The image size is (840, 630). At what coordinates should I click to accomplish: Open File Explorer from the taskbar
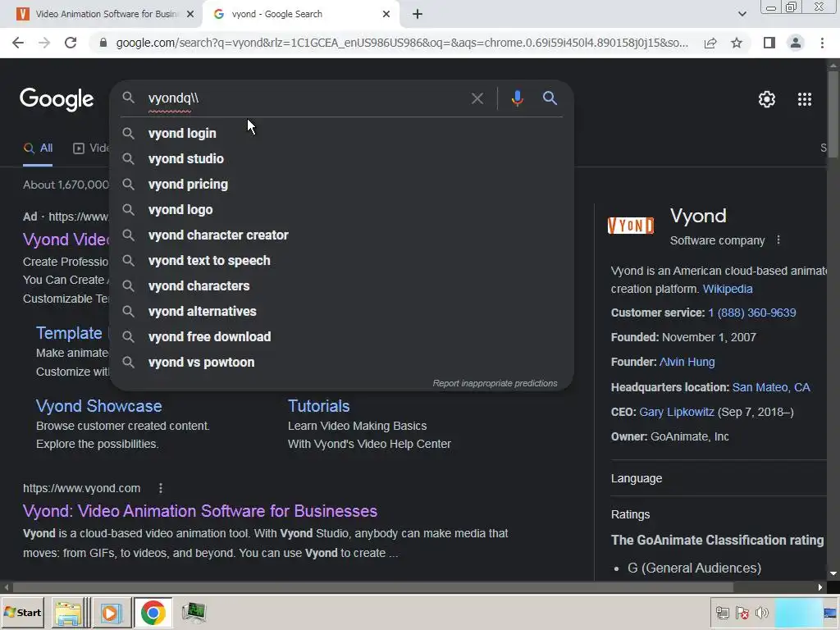[x=70, y=612]
